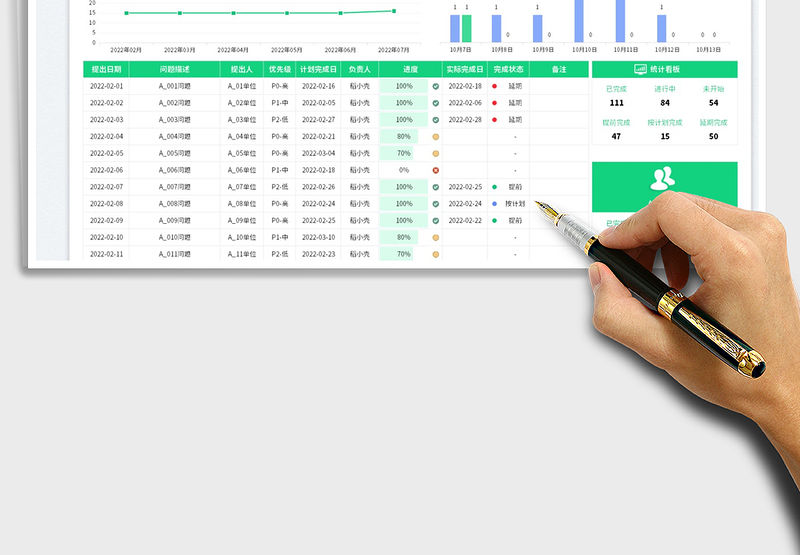
Task: Click the 延期完成 count of 50
Action: (713, 136)
